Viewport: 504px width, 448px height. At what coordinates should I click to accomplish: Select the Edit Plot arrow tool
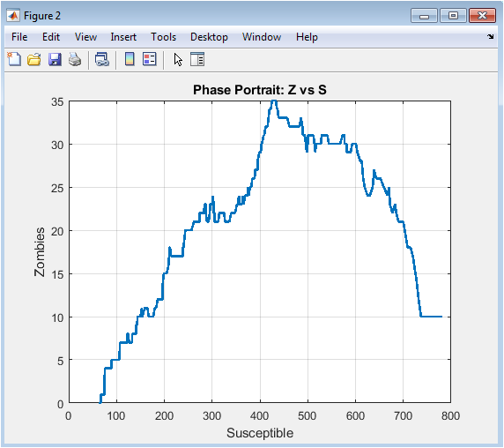coord(178,59)
